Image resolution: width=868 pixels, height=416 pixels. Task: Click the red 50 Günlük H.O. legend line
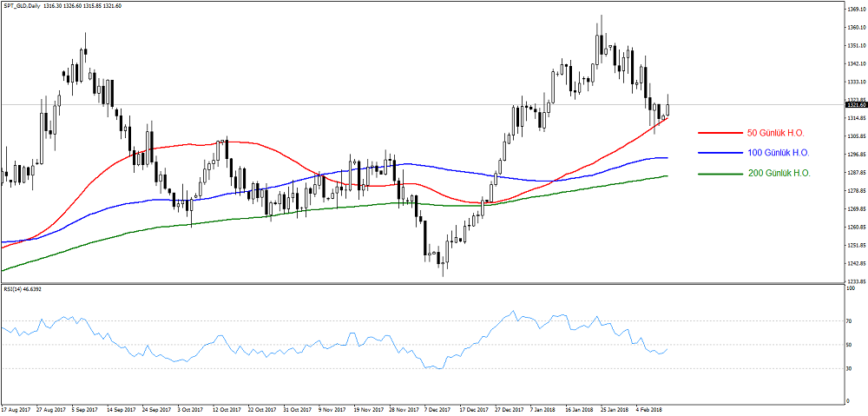719,133
